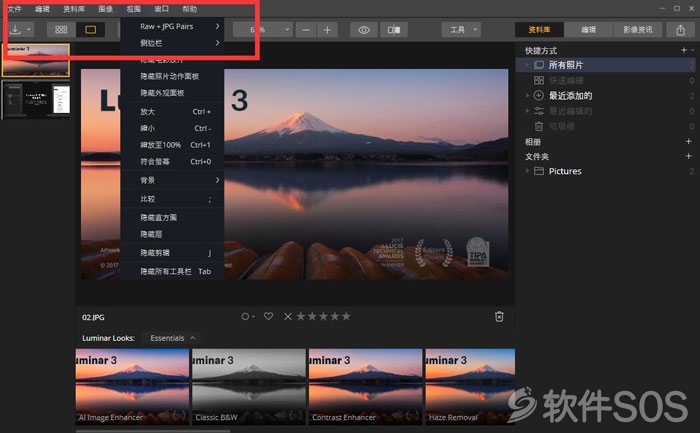
Task: Click the Pictures folder icon
Action: coord(539,171)
